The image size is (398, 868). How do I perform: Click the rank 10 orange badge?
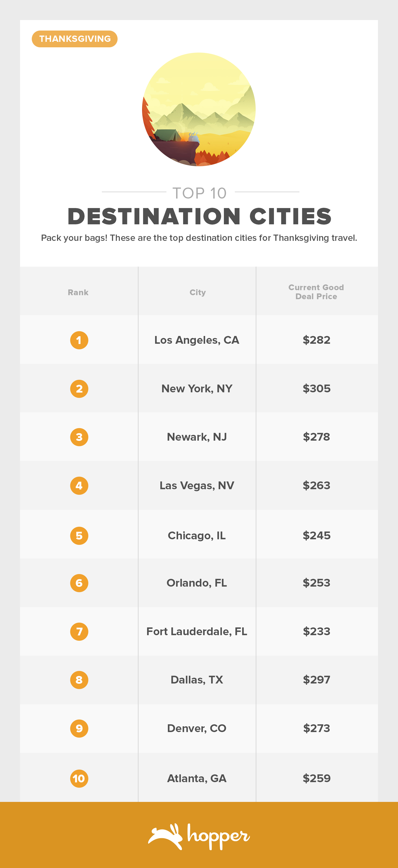[79, 778]
